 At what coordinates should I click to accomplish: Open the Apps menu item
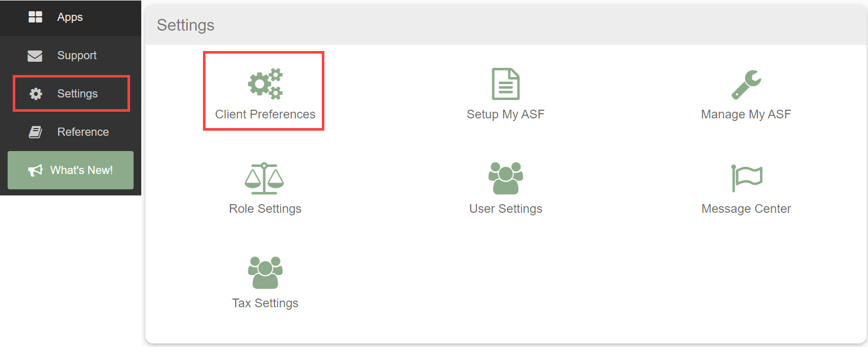click(70, 17)
